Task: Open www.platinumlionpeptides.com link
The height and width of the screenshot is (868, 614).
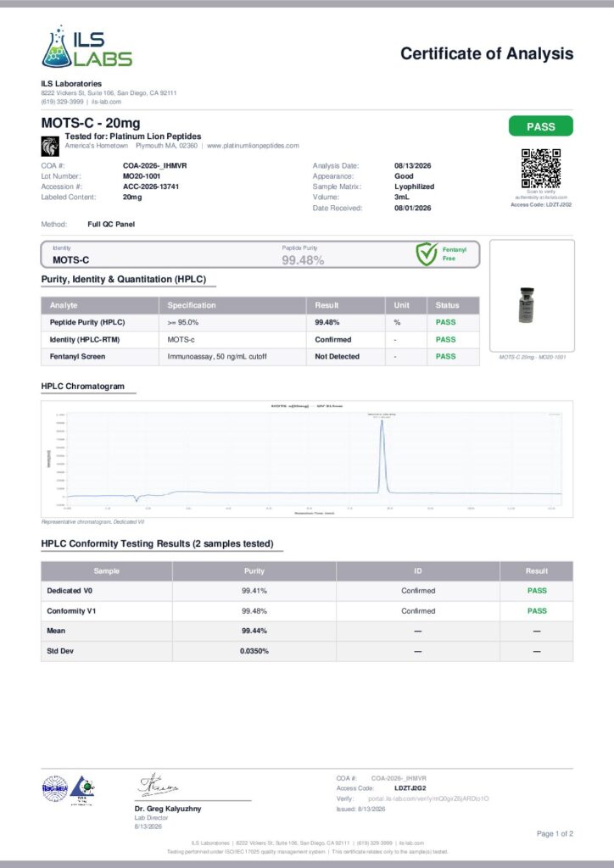Action: pos(253,146)
